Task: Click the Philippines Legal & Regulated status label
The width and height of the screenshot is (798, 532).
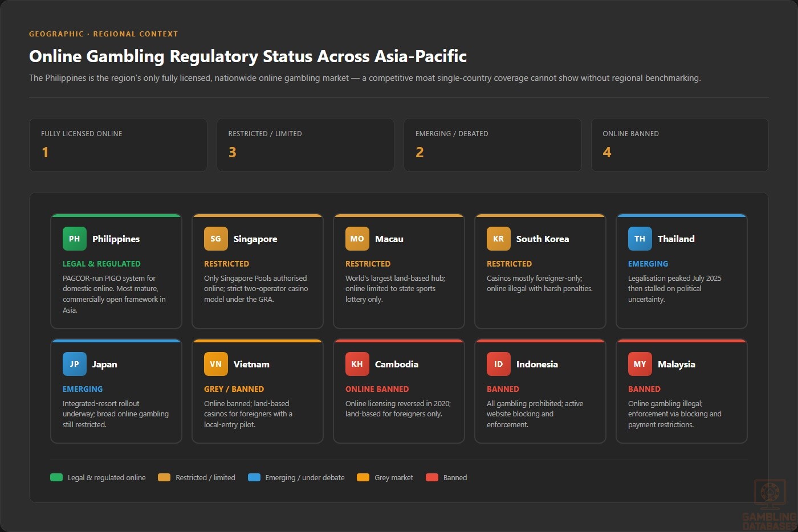Action: (x=101, y=264)
